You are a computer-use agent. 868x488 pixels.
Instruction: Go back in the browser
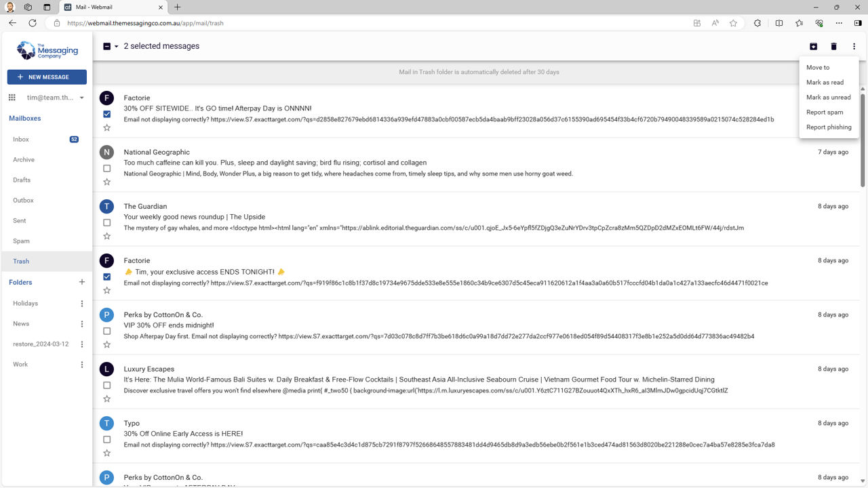coord(12,23)
